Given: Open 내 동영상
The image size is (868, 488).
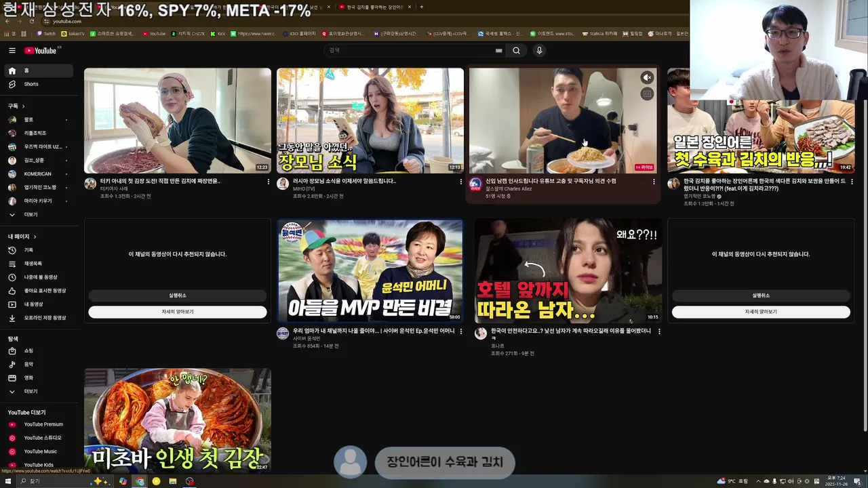Looking at the screenshot, I should click(39, 304).
